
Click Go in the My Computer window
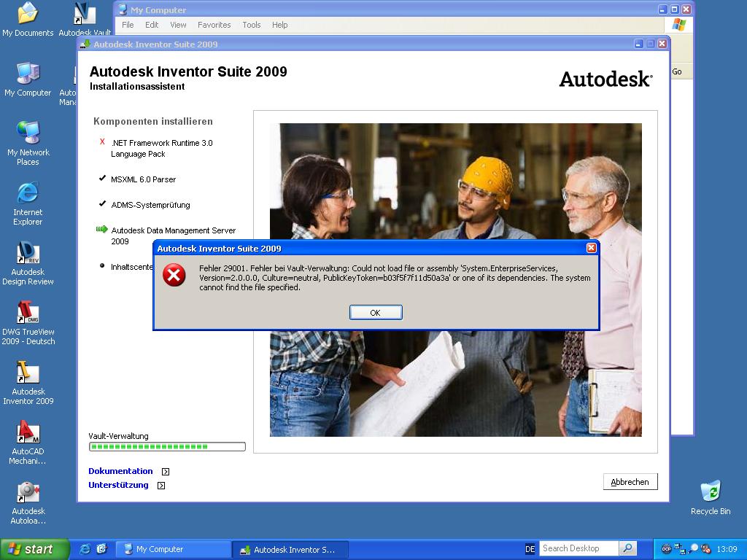click(x=677, y=71)
